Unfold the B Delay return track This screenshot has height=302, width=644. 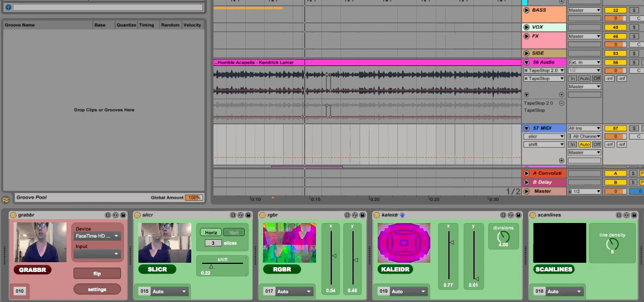[526, 183]
